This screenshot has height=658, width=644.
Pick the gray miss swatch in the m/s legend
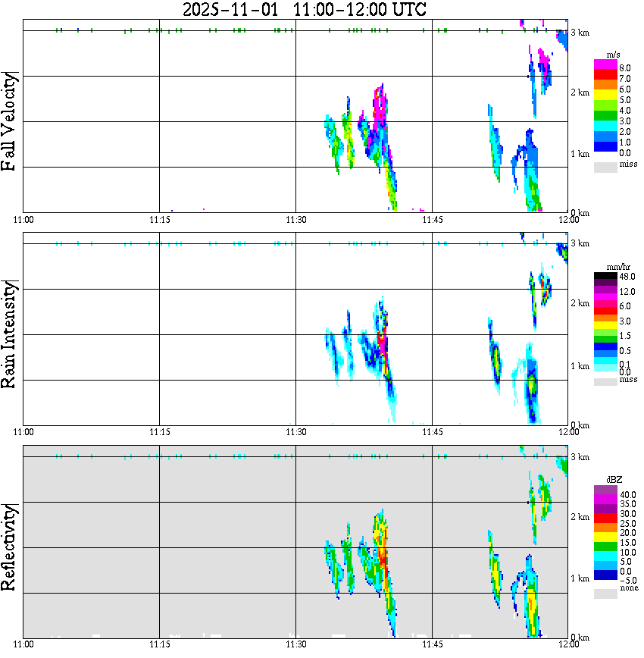(x=605, y=167)
